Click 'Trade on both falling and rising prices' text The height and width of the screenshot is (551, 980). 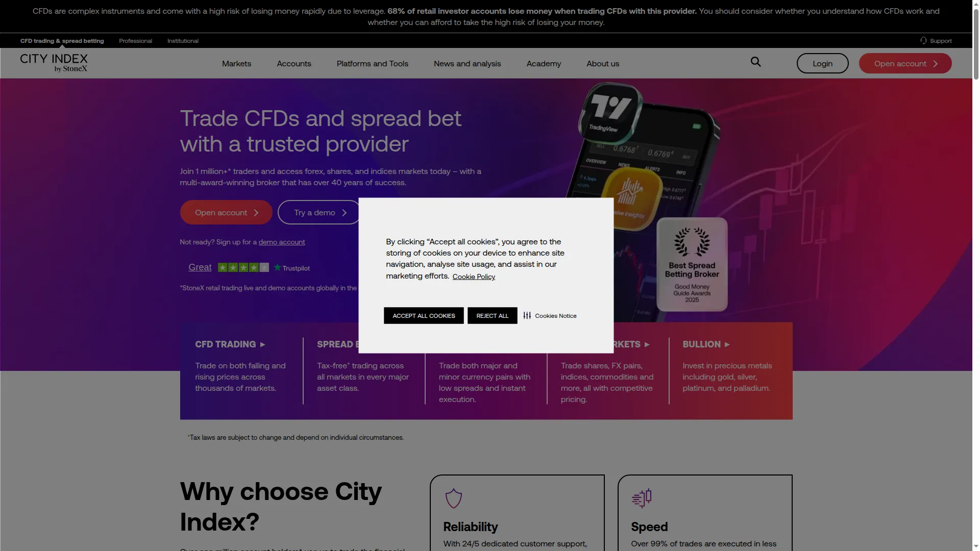click(x=240, y=377)
